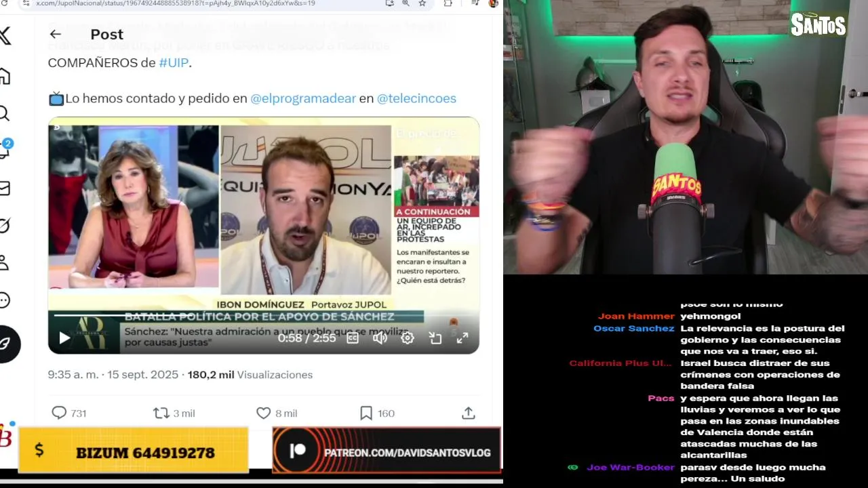Toggle closed captions on the video
Screen dimensions: 868x488
click(353, 338)
